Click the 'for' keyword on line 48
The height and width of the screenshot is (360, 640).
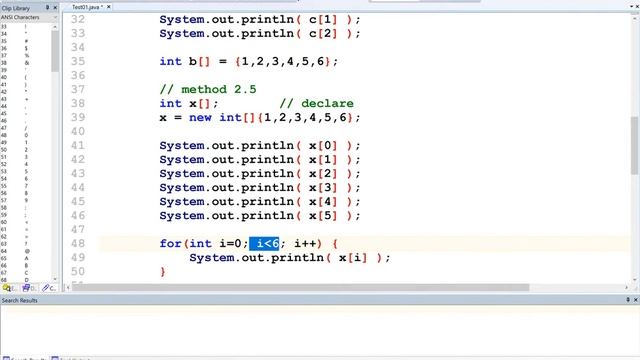170,244
